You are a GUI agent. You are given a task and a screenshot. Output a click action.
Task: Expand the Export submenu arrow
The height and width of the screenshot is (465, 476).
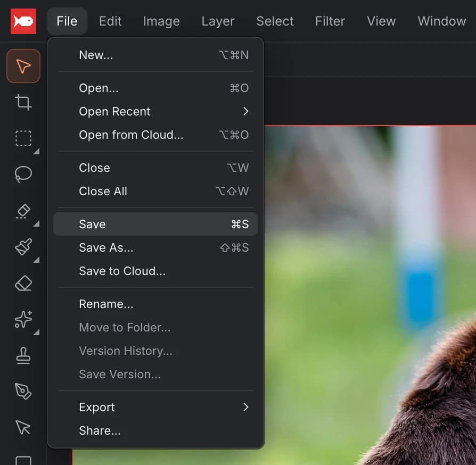pos(245,407)
